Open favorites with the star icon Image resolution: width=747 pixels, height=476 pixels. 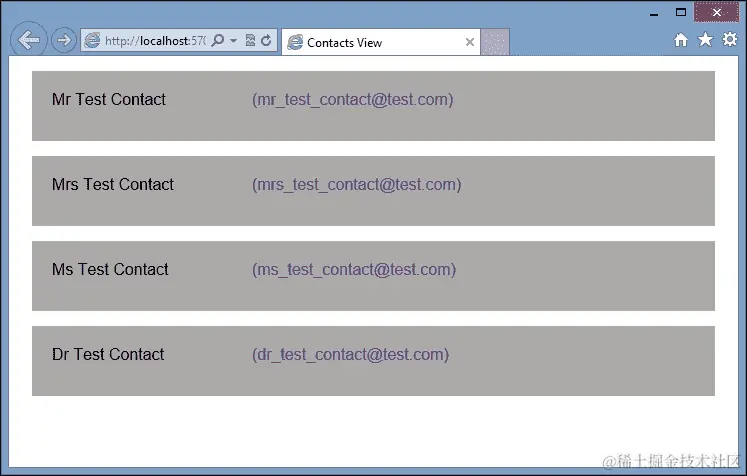705,40
